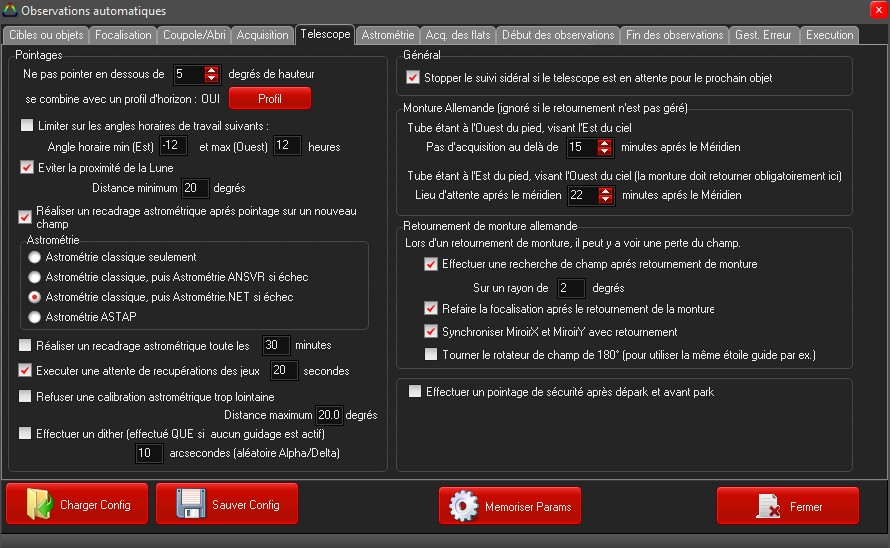This screenshot has height=548, width=890.
Task: Click spinner arrows of Pas d'acquisition minutes
Action: click(x=604, y=147)
